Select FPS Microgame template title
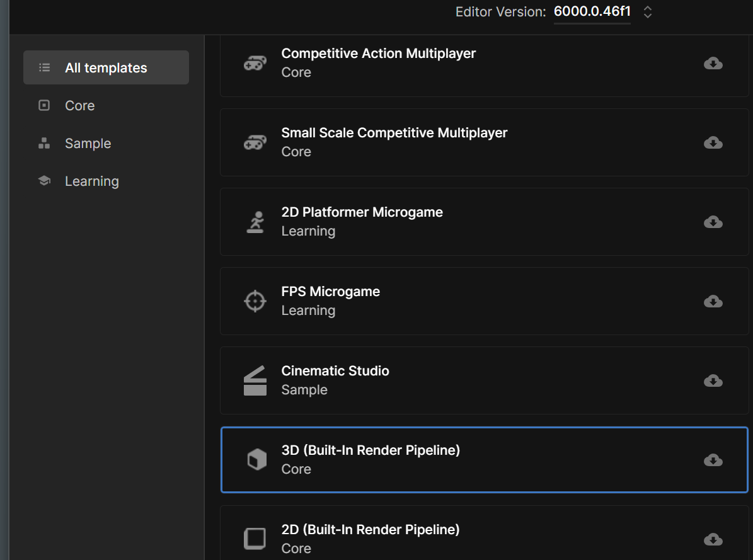Viewport: 753px width, 560px height. click(330, 292)
